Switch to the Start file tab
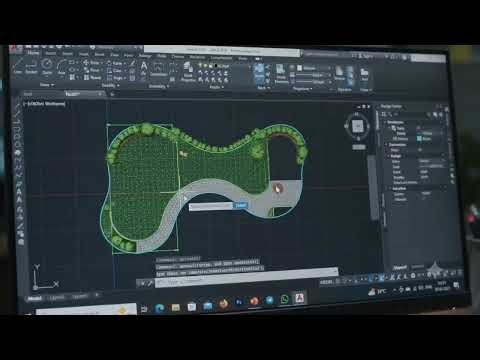Image resolution: width=480 pixels, height=360 pixels. (28, 94)
